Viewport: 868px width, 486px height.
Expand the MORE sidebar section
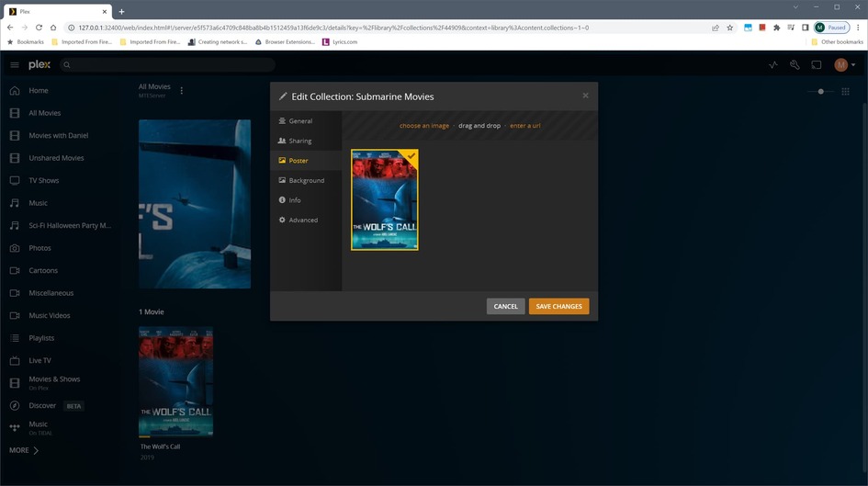[24, 450]
